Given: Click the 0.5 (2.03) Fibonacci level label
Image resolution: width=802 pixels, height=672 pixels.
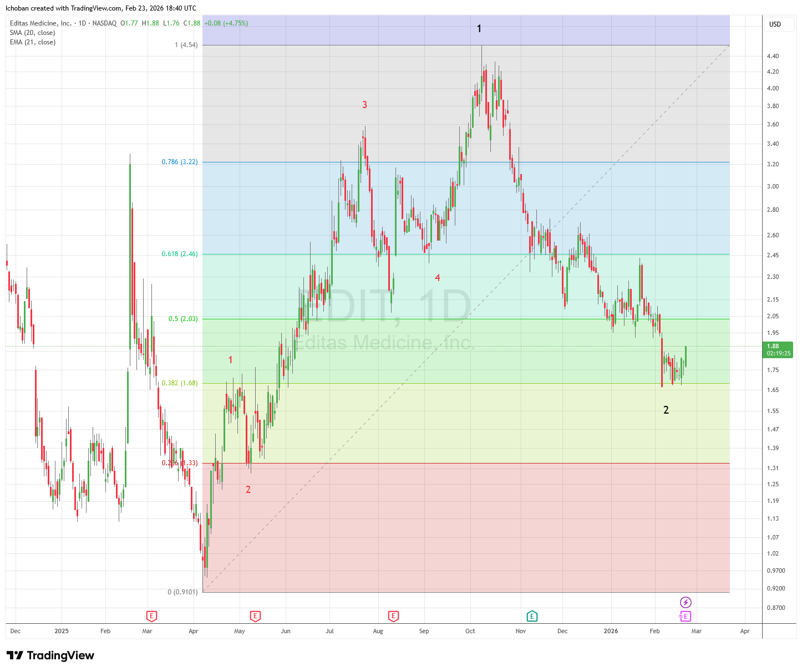Looking at the screenshot, I should pyautogui.click(x=182, y=319).
